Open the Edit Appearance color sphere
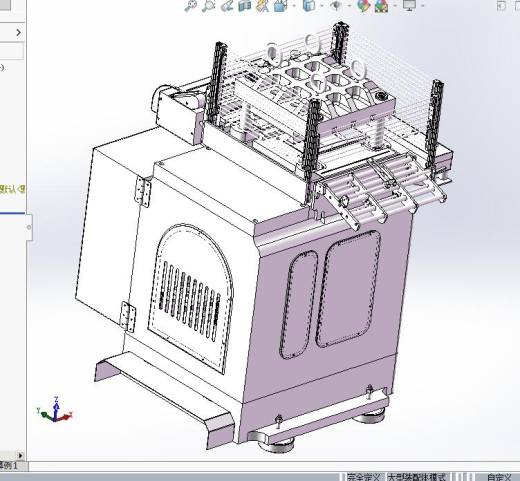The image size is (520, 481). pos(363,6)
